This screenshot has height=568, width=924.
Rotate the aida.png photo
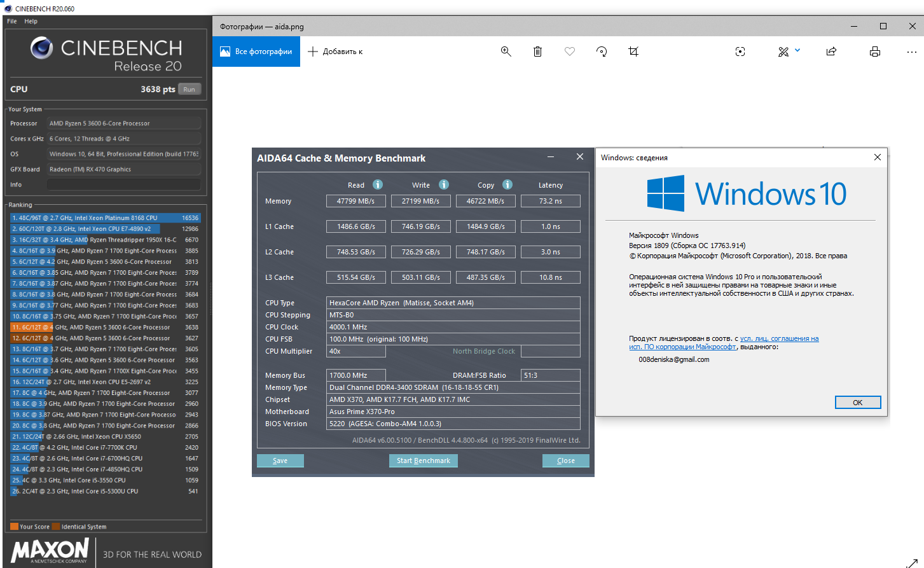click(x=602, y=52)
